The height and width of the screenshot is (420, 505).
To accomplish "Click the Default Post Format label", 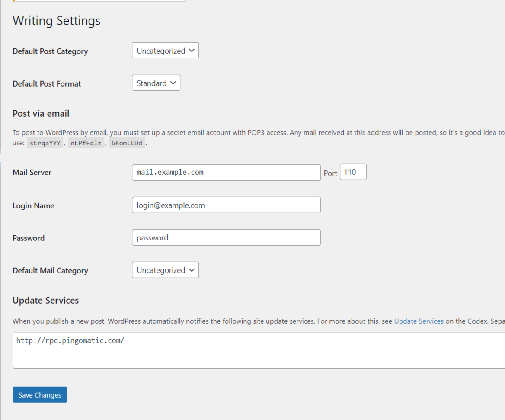I will pyautogui.click(x=47, y=84).
